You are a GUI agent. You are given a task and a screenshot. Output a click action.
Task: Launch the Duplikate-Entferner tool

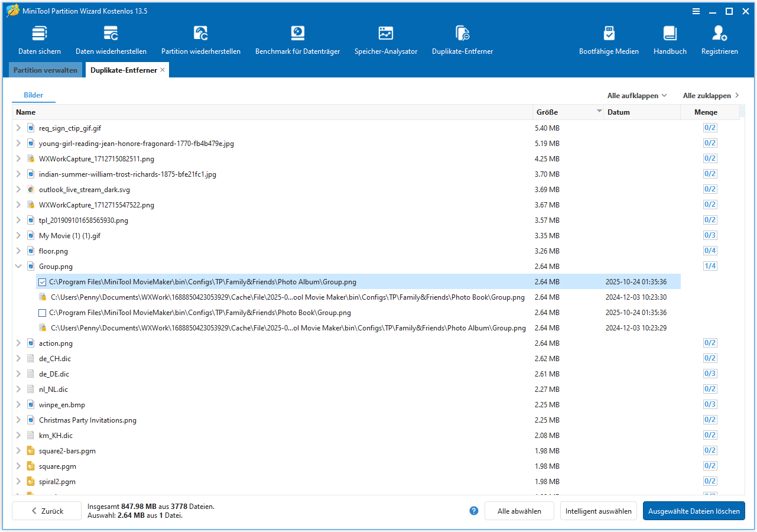click(x=462, y=38)
